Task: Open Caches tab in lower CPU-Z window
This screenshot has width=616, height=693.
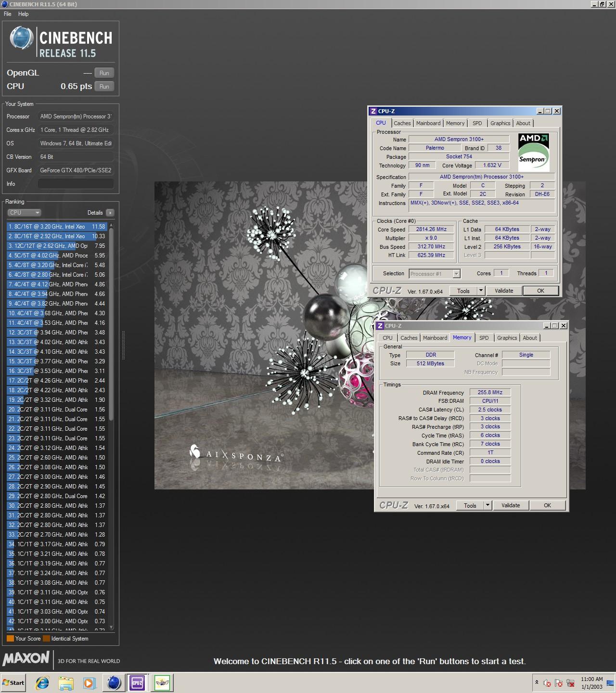Action: [x=409, y=338]
